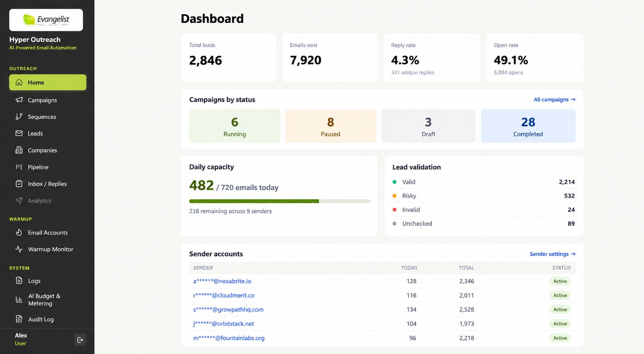Open the Sender settings link

click(x=552, y=254)
